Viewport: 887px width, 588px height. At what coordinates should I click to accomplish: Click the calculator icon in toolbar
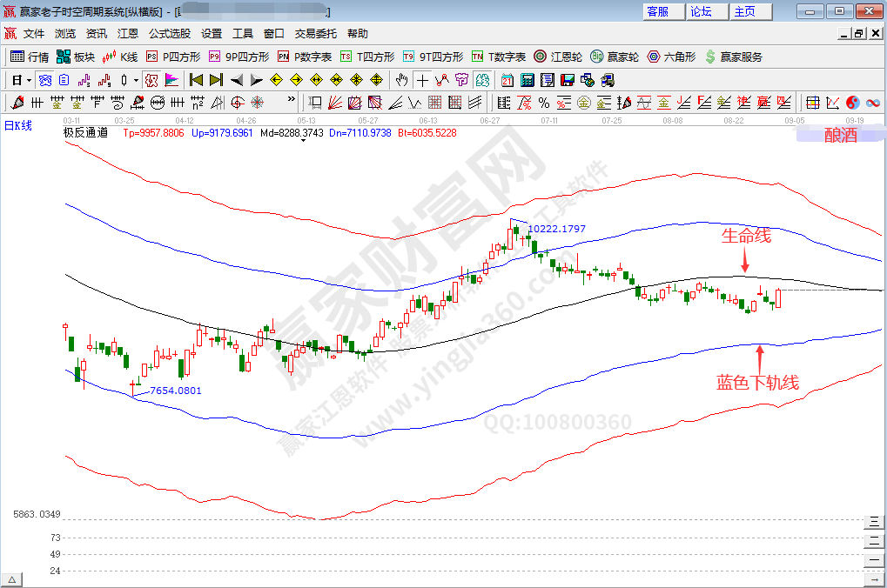[x=527, y=80]
